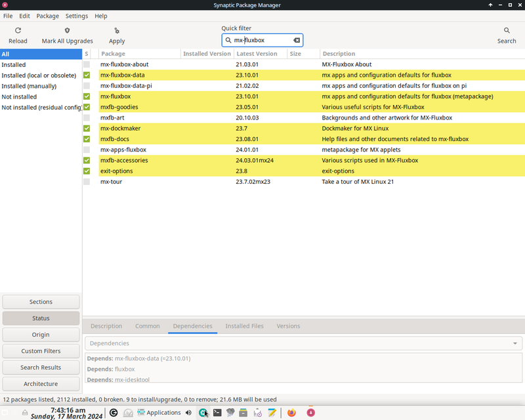Mark the mxfb-art package checkbox
This screenshot has width=525, height=420.
87,117
